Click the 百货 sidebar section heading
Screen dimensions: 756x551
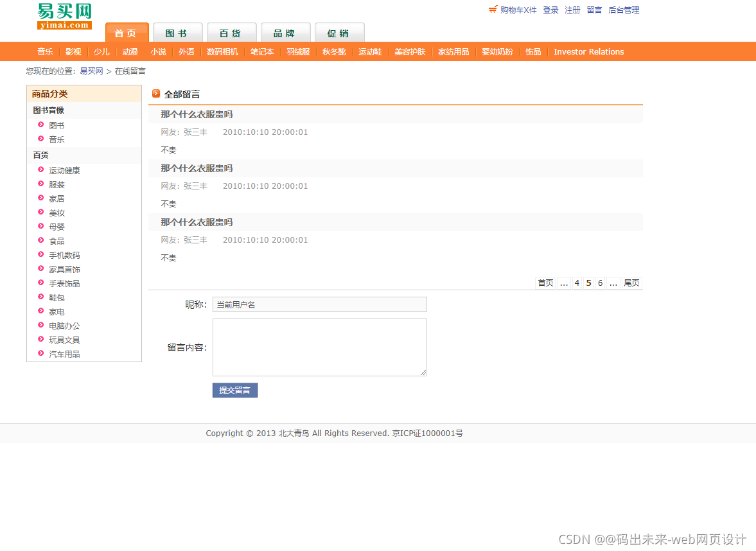coord(40,155)
